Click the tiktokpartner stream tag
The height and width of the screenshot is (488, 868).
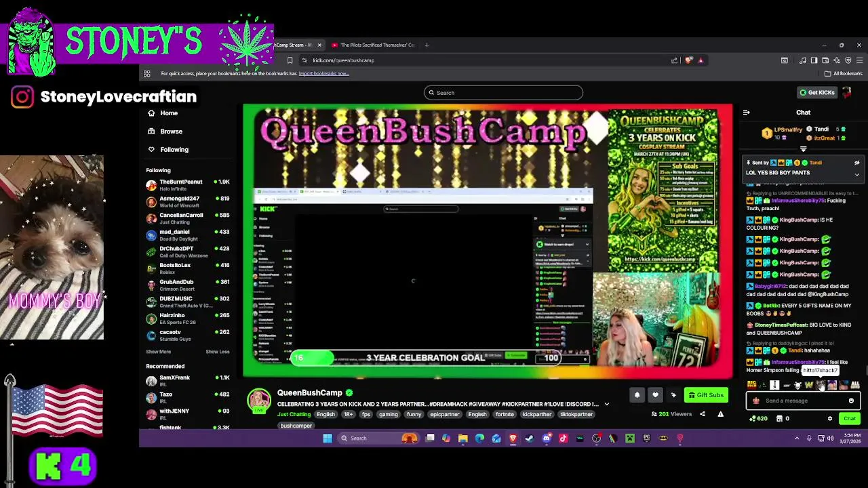[576, 414]
